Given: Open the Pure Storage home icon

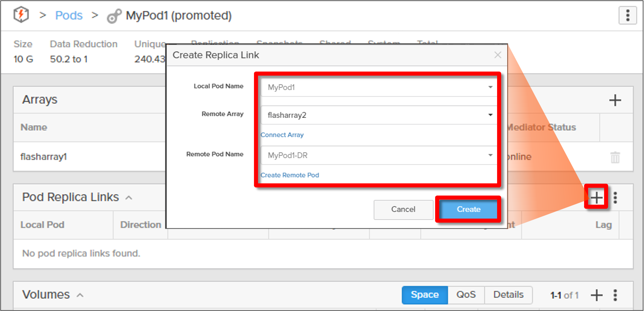Looking at the screenshot, I should pos(21,15).
